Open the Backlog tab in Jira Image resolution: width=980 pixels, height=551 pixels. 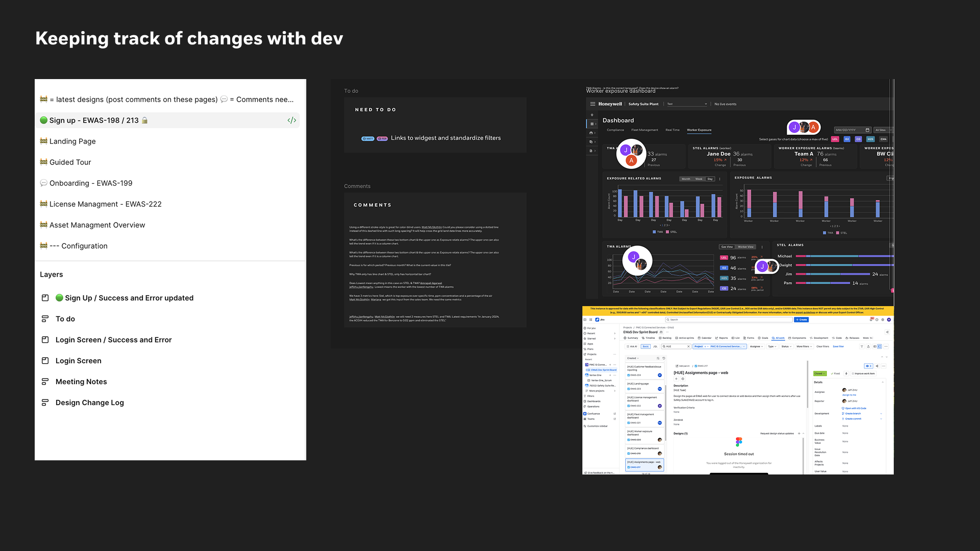point(665,338)
